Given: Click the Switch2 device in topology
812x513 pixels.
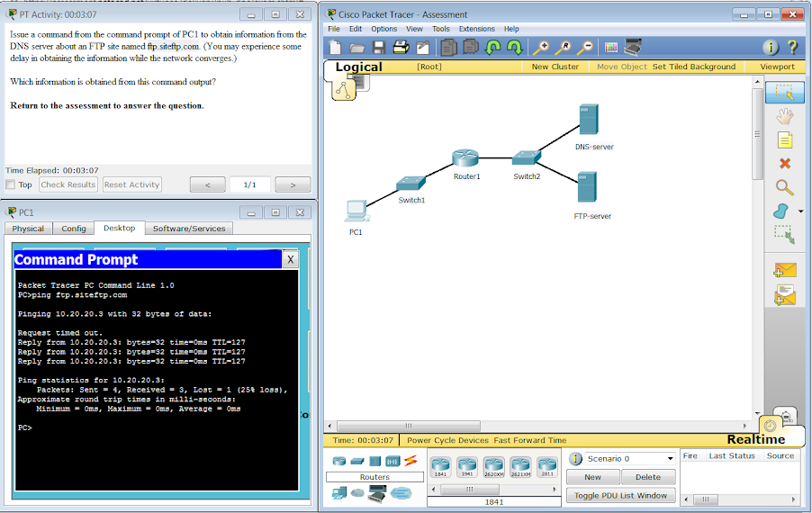Looking at the screenshot, I should (x=527, y=157).
